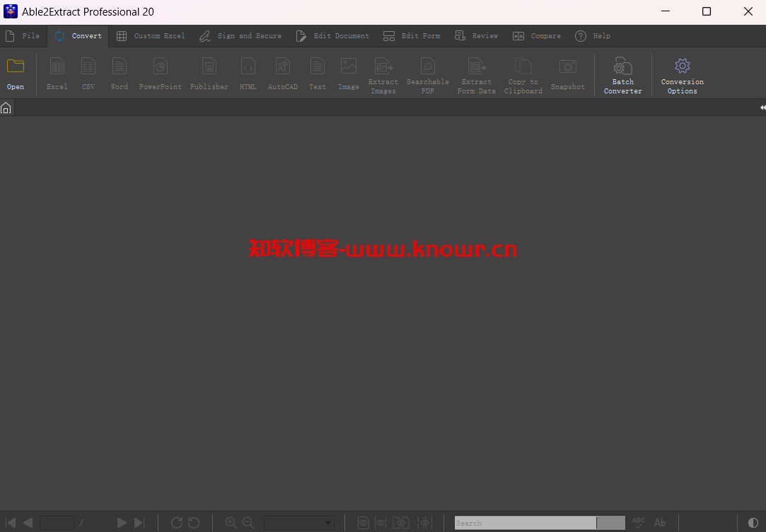The image size is (766, 532).
Task: Switch to the Convert tab
Action: tap(79, 36)
